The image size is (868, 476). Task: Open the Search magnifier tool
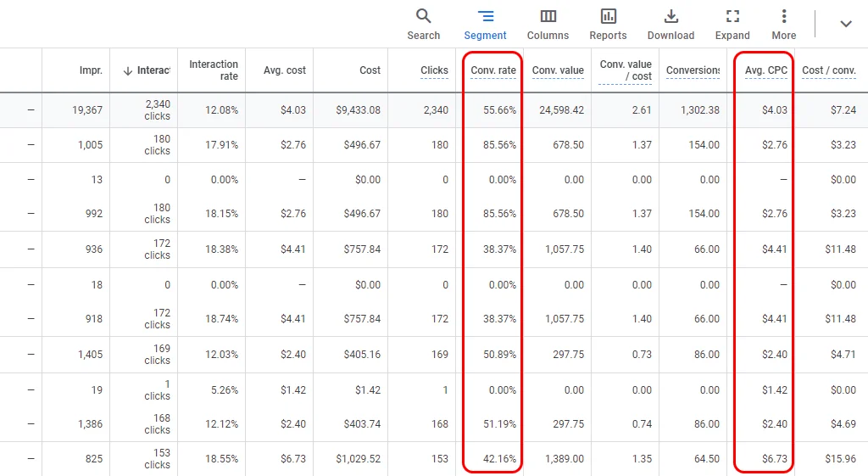coord(423,17)
